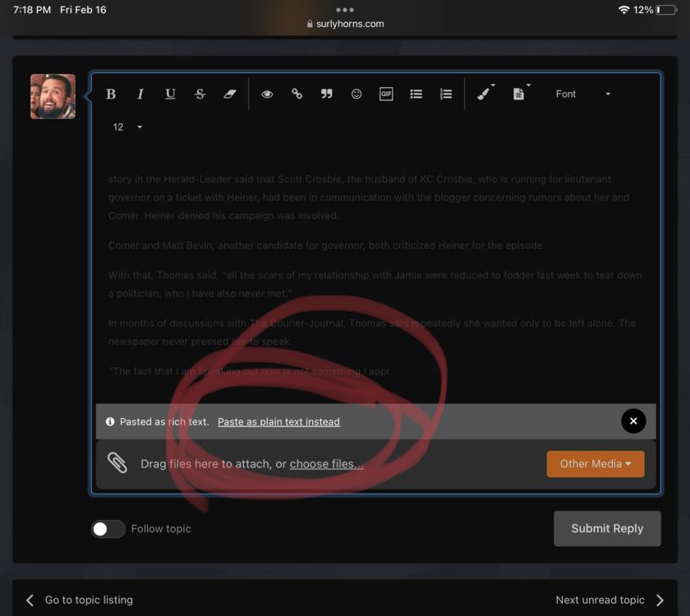690x616 pixels.
Task: Toggle Strikethrough text formatting
Action: [200, 94]
